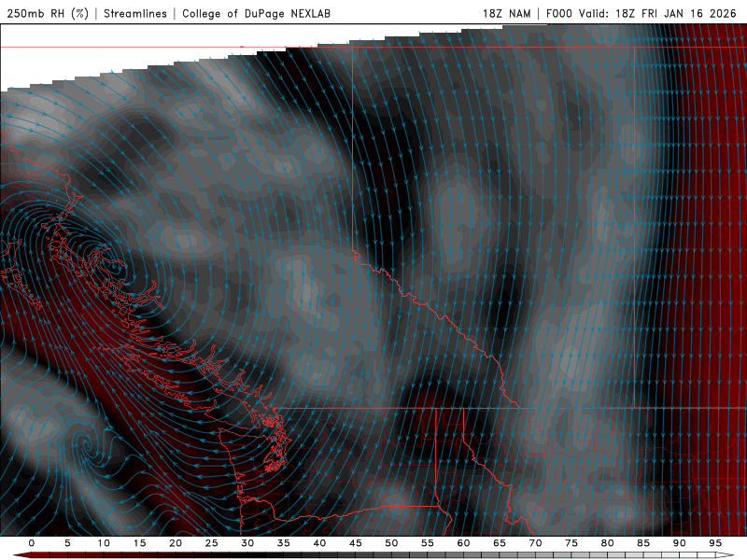
Task: Select the "30" value on the colorbar
Action: pos(247,543)
